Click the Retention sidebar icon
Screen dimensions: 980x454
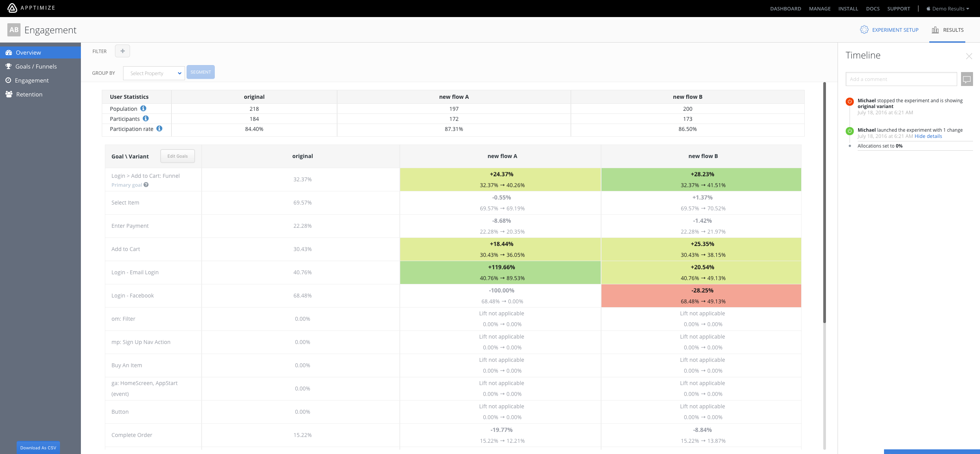coord(9,94)
